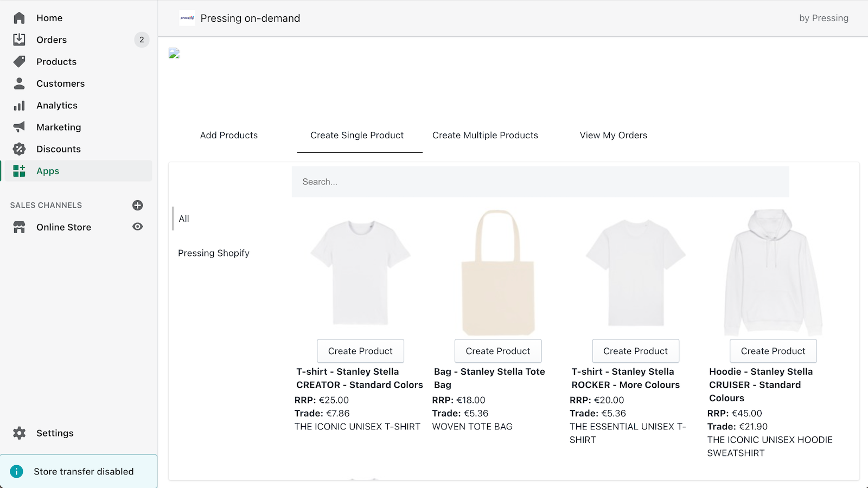
Task: Switch to Create Multiple Products tab
Action: point(485,135)
